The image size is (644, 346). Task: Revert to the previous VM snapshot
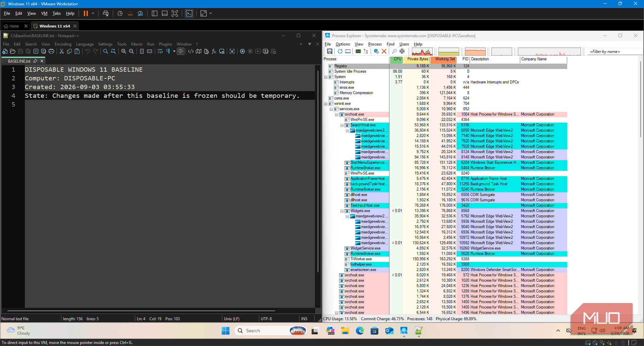(x=130, y=13)
